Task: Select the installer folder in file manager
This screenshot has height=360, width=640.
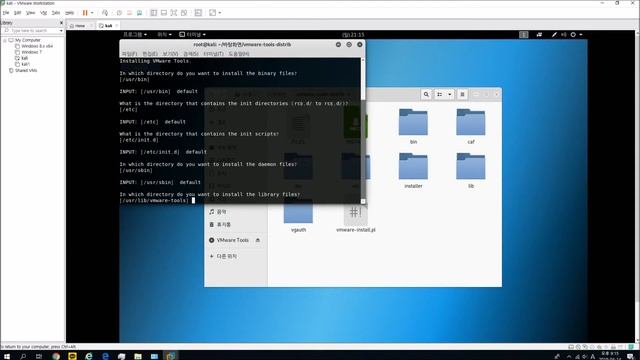Action: (x=413, y=170)
